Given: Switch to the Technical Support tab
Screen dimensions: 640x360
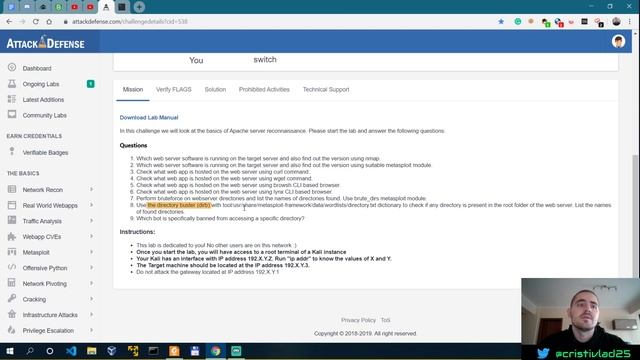Looking at the screenshot, I should pyautogui.click(x=326, y=89).
